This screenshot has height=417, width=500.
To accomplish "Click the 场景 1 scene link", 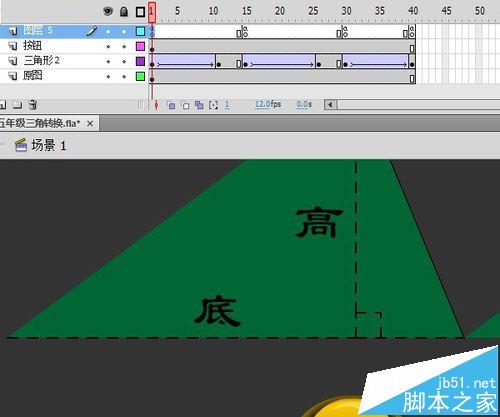I will (x=49, y=145).
